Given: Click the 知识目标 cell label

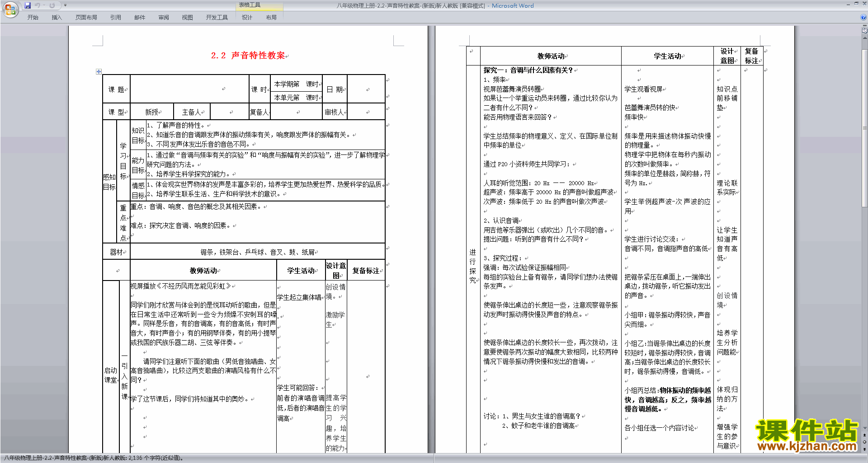Looking at the screenshot, I should [138, 136].
